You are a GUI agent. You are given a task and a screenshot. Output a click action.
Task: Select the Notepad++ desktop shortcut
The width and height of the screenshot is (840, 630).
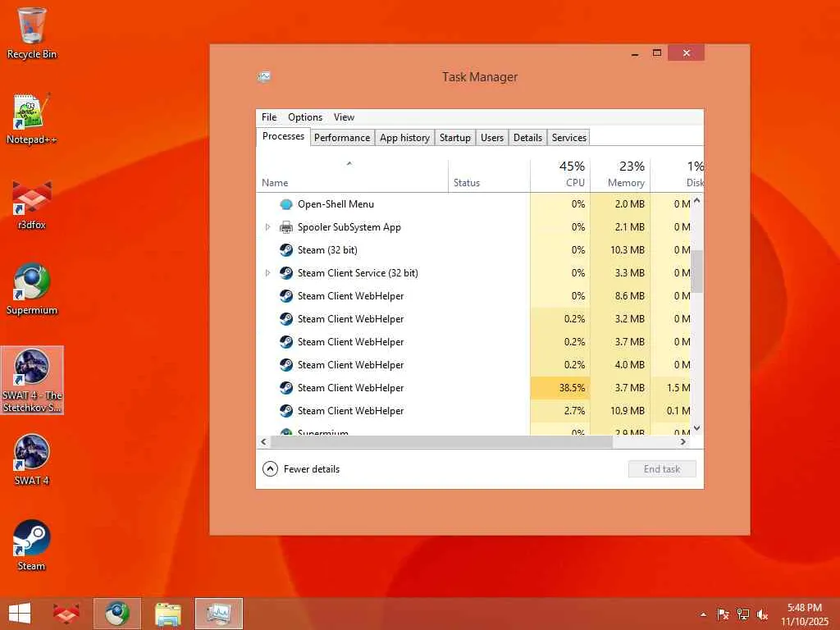pyautogui.click(x=32, y=119)
